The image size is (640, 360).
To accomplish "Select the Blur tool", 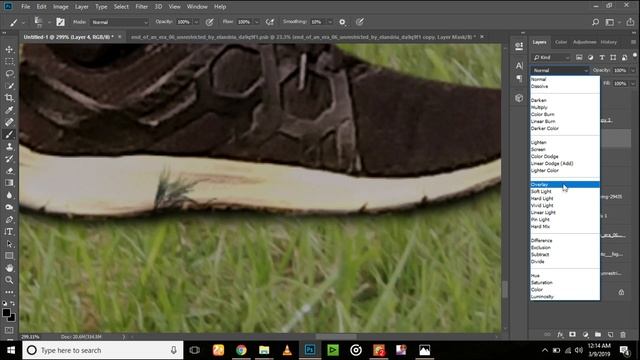I will click(x=9, y=195).
